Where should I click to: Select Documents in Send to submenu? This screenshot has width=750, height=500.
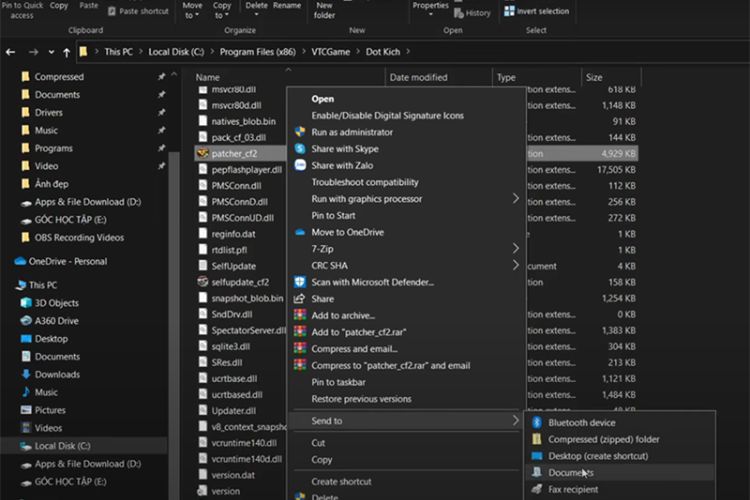tap(620, 473)
